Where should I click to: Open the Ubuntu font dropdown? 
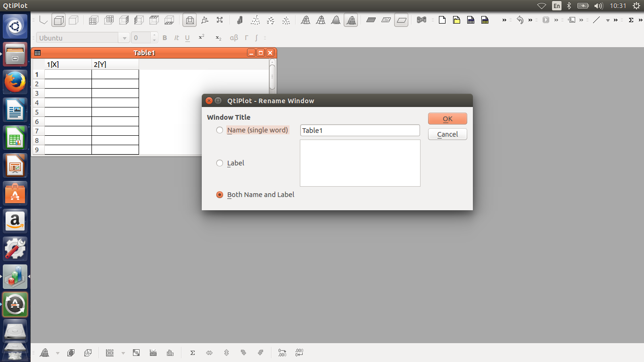coord(124,38)
